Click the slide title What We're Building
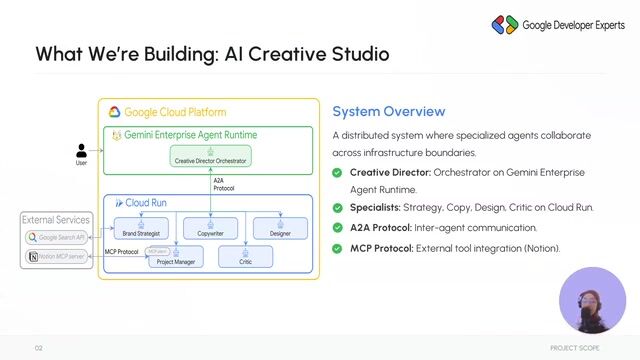The height and width of the screenshot is (360, 640). 212,54
